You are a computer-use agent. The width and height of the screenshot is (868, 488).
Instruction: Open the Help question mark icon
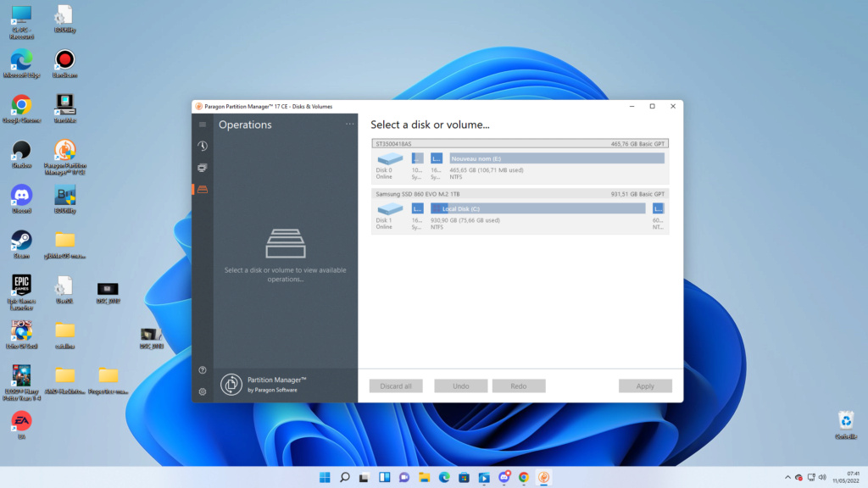pyautogui.click(x=203, y=370)
